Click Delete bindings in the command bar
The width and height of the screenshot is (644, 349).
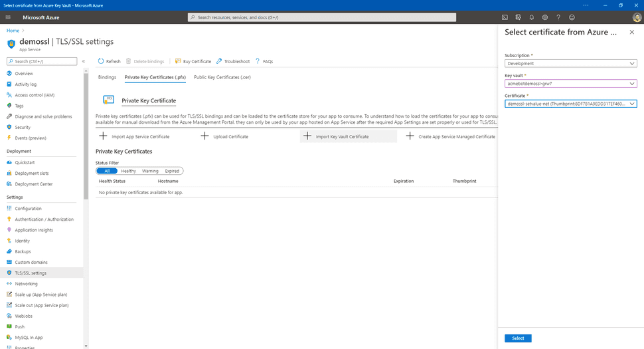click(145, 61)
